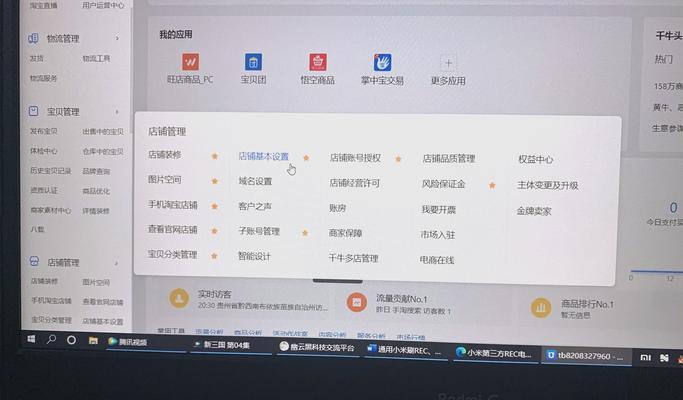Viewport: 683px width, 400px height.
Task: Click the Mi tray icon
Action: (x=645, y=358)
